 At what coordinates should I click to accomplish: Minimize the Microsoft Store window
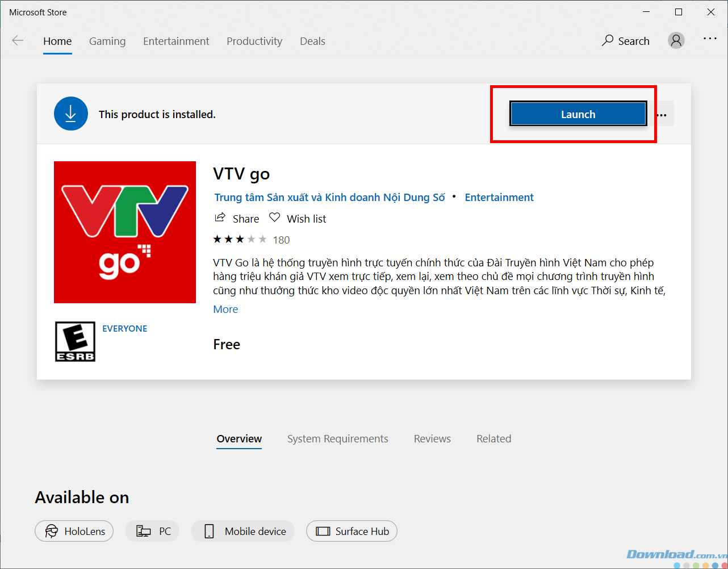646,12
